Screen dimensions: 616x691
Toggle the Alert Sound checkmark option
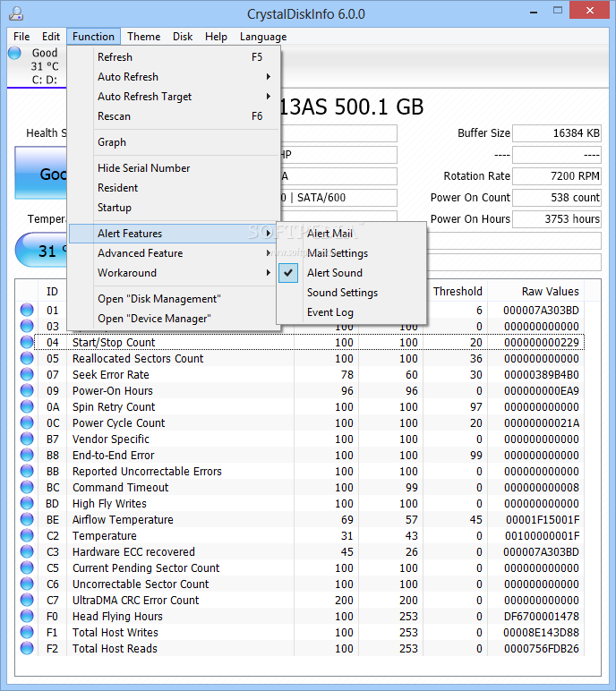(352, 273)
